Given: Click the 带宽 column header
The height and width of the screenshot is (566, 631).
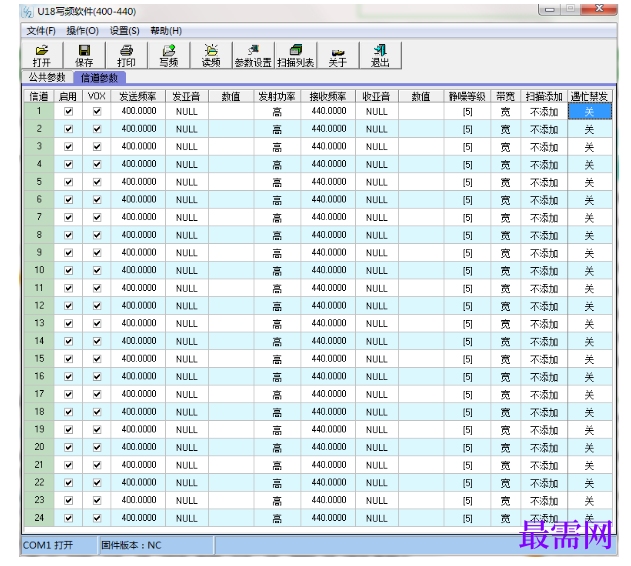Looking at the screenshot, I should pos(505,97).
